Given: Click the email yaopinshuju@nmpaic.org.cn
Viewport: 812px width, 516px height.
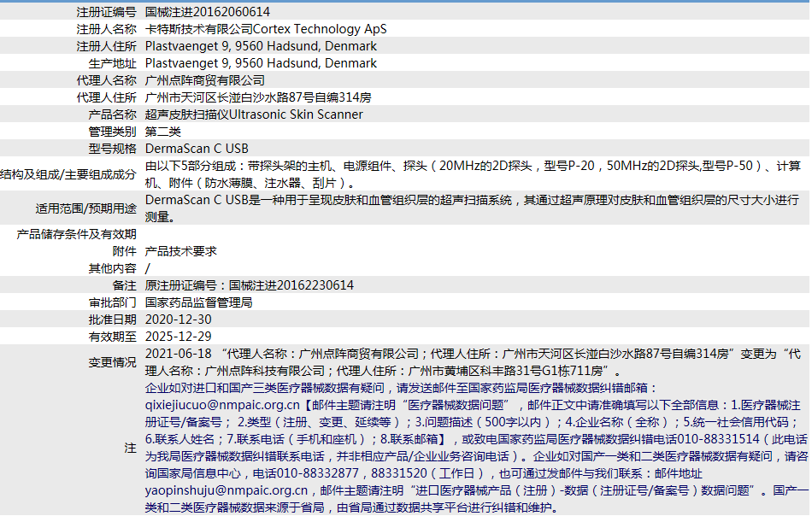Looking at the screenshot, I should click(227, 490).
